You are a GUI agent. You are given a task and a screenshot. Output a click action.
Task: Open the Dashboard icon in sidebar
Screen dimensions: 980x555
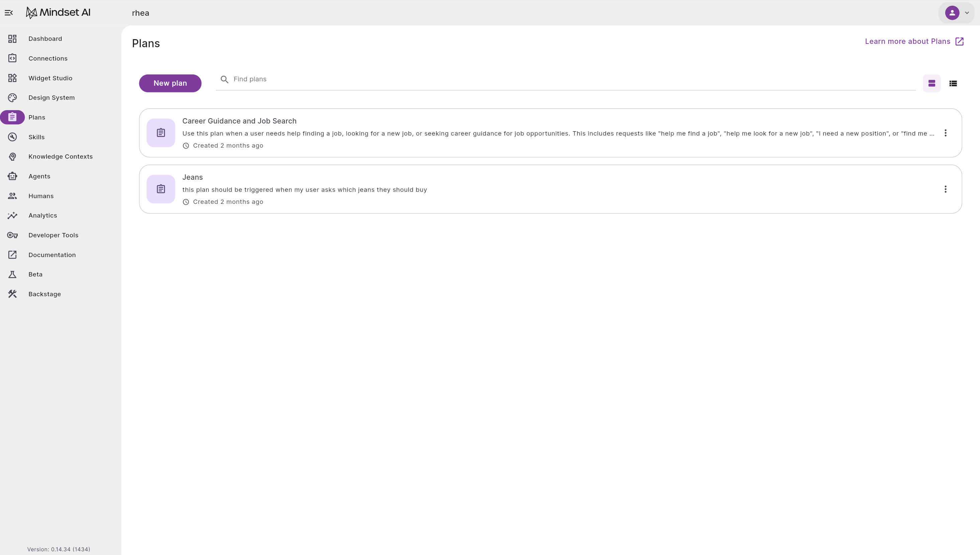13,38
